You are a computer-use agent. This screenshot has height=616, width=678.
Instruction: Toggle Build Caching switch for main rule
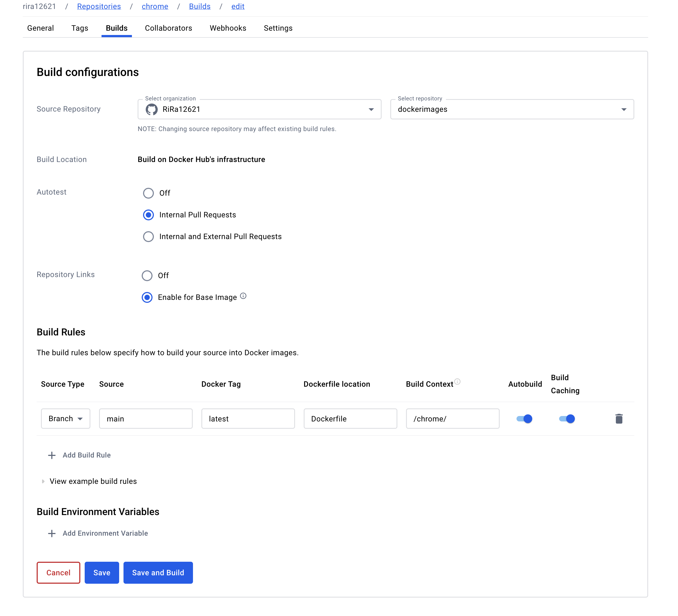[x=567, y=419]
